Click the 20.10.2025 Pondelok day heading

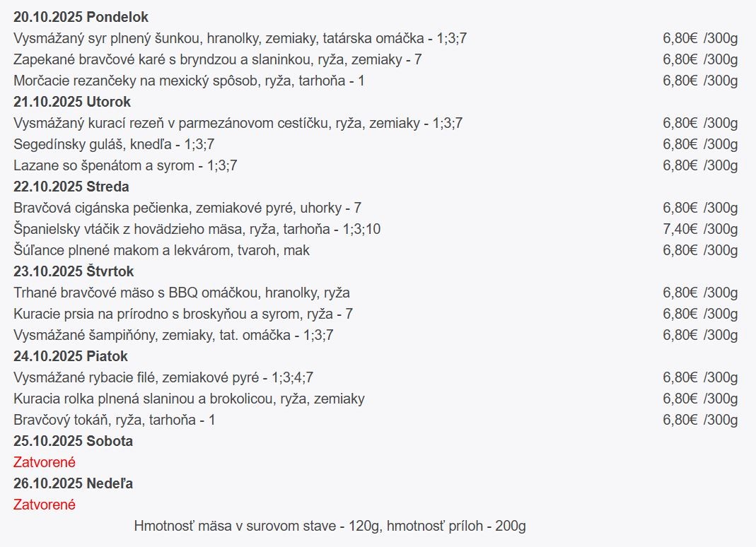[81, 17]
